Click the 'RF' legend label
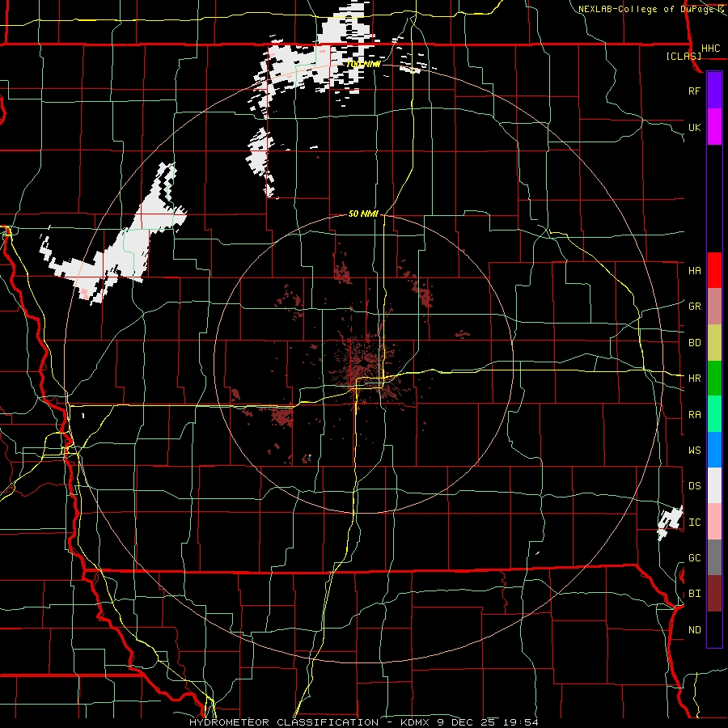Image resolution: width=728 pixels, height=728 pixels. coord(695,91)
